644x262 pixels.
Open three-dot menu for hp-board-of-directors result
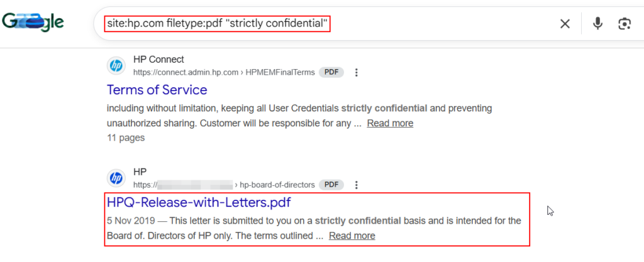(x=357, y=185)
